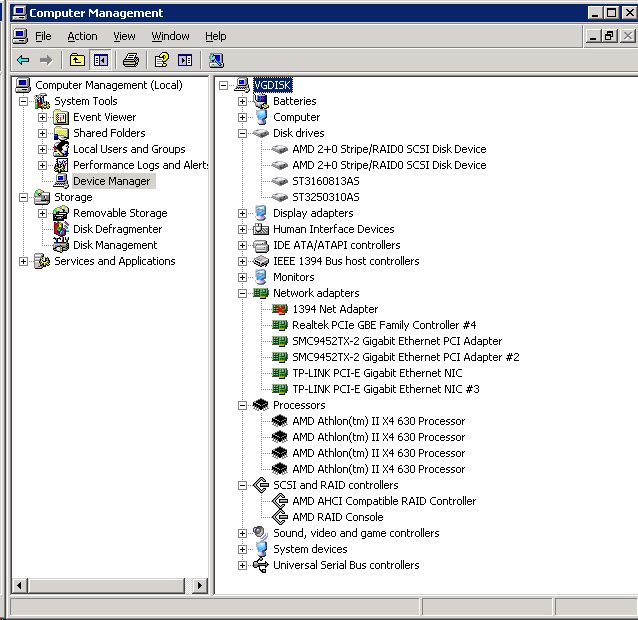Viewport: 638px width, 620px height.
Task: Click the Forward arrow toolbar button
Action: pos(46,61)
